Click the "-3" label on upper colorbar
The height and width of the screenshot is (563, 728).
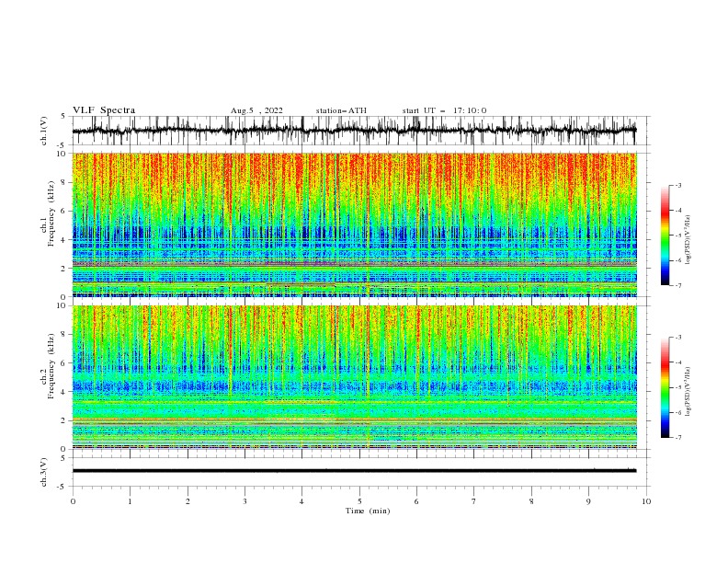point(678,185)
